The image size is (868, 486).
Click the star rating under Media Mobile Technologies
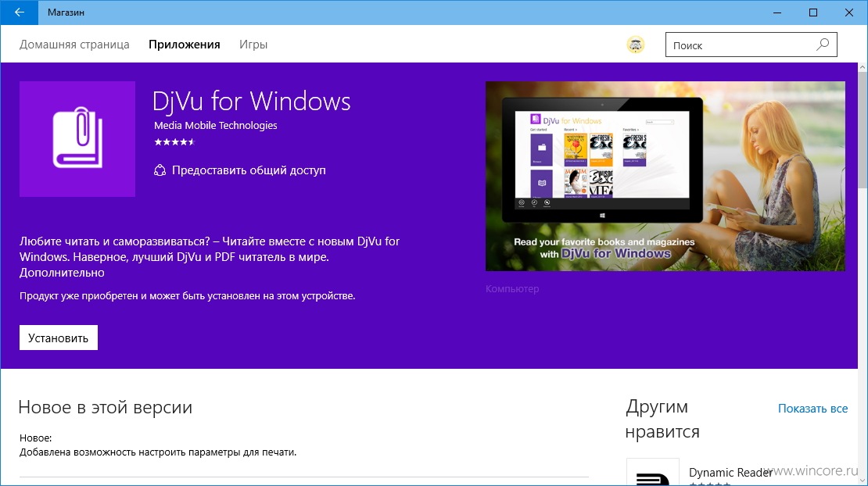(x=174, y=142)
